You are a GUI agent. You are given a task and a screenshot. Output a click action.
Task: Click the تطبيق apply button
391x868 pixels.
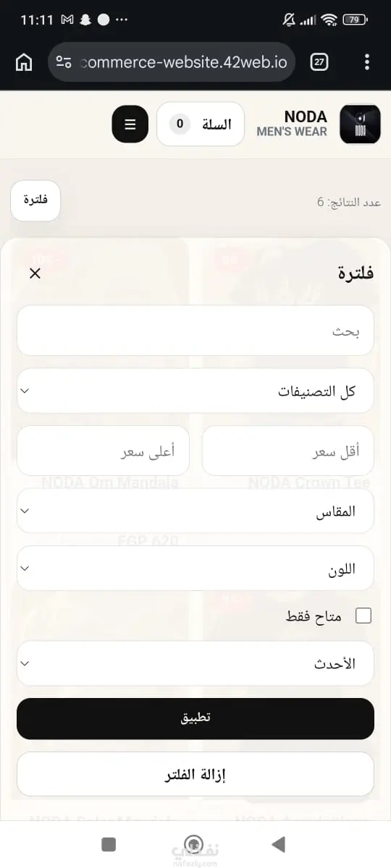[x=195, y=718]
